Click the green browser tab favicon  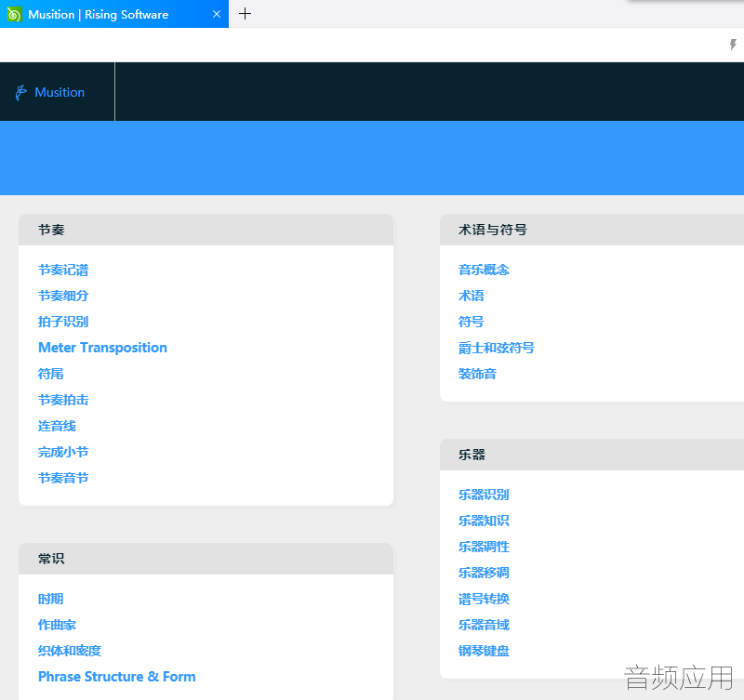pyautogui.click(x=14, y=14)
